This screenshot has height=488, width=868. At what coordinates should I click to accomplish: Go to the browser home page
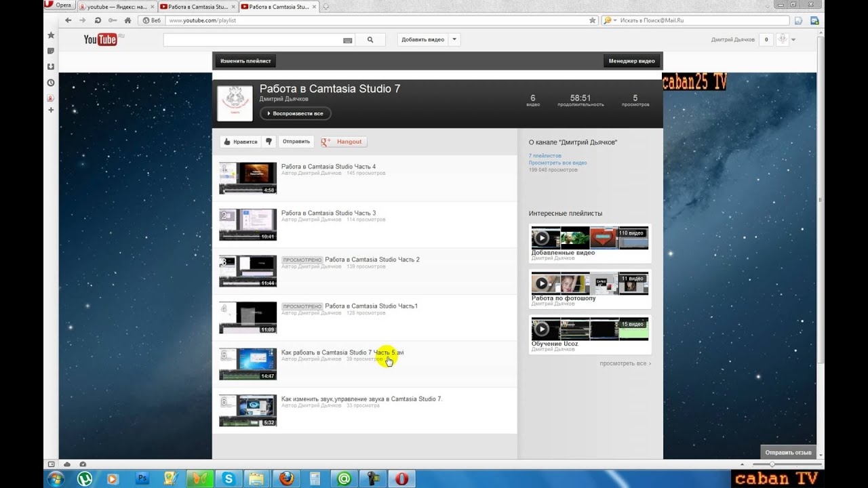[x=127, y=20]
